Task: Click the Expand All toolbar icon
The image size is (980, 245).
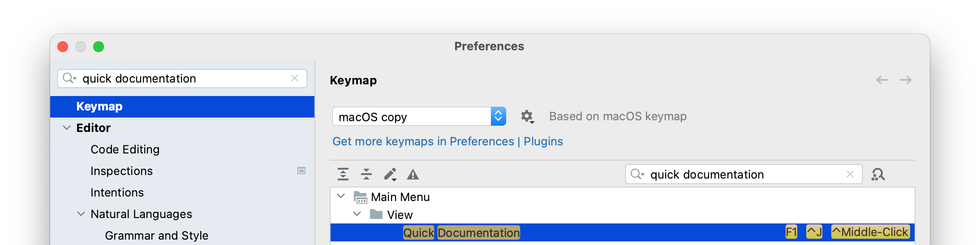Action: coord(343,174)
